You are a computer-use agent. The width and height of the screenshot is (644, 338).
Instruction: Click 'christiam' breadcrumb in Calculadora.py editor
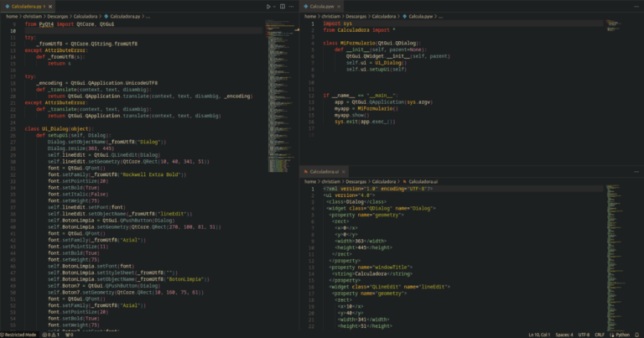pos(33,17)
